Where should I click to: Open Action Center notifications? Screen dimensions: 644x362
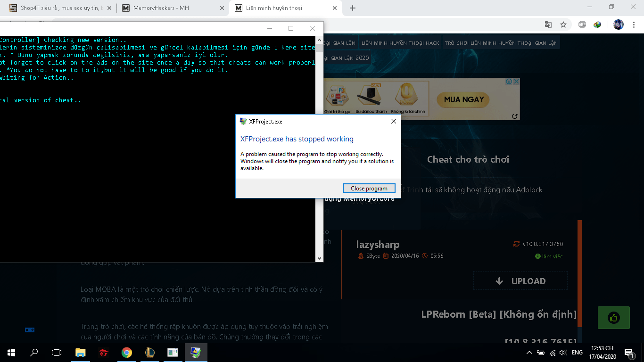(629, 353)
